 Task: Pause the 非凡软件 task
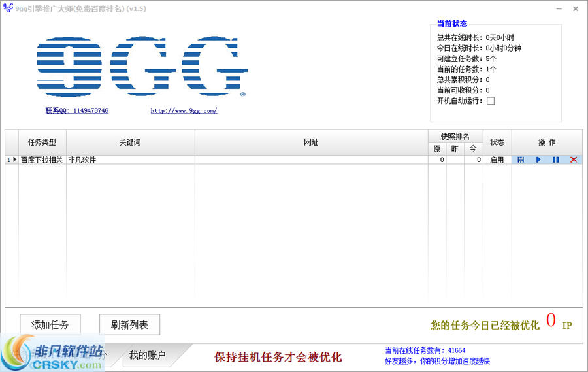coord(556,160)
